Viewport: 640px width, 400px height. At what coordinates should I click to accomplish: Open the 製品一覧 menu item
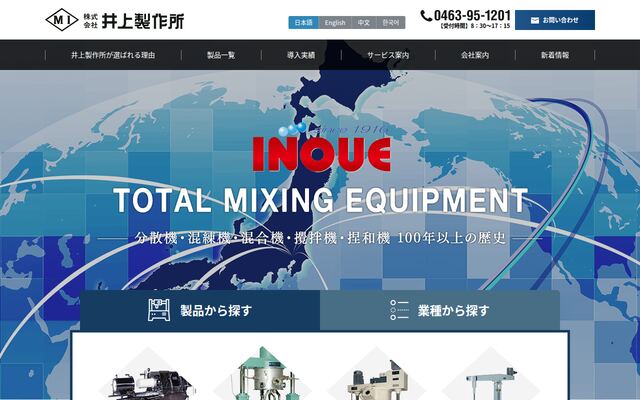point(221,55)
